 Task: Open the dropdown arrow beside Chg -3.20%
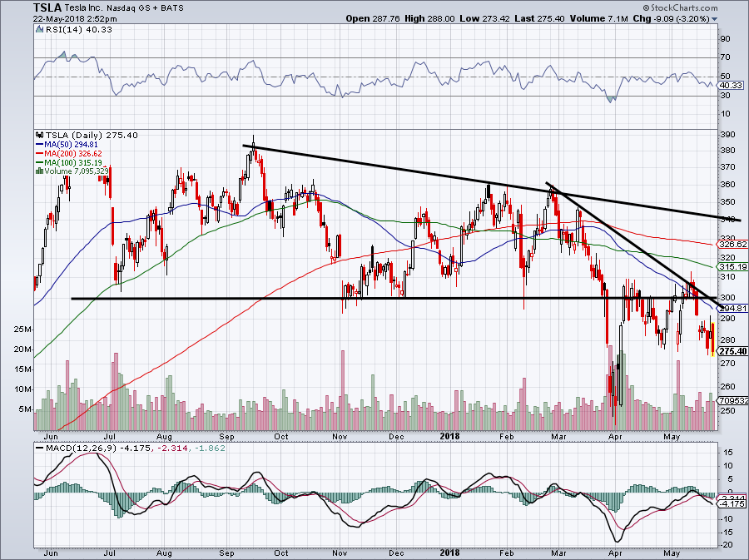[x=714, y=19]
